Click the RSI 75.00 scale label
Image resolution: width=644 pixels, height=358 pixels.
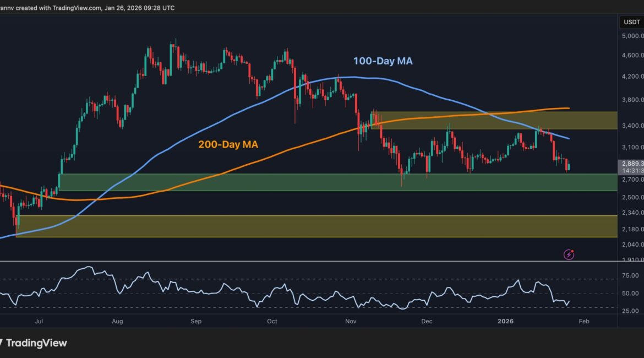point(630,276)
